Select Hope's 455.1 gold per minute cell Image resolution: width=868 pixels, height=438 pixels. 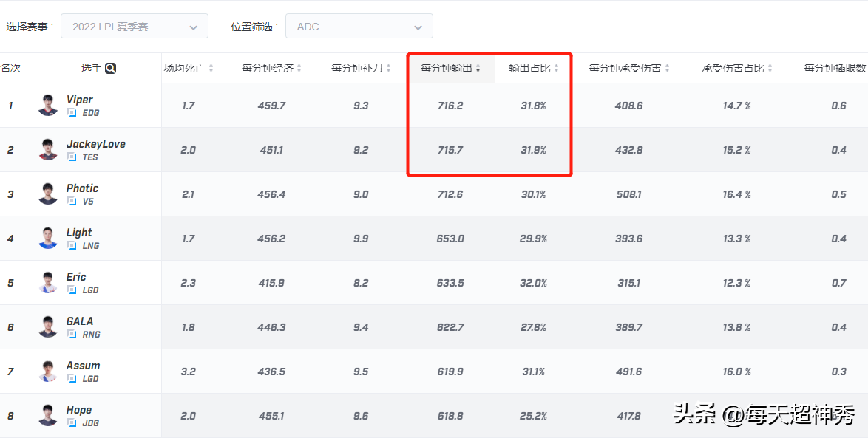(271, 415)
